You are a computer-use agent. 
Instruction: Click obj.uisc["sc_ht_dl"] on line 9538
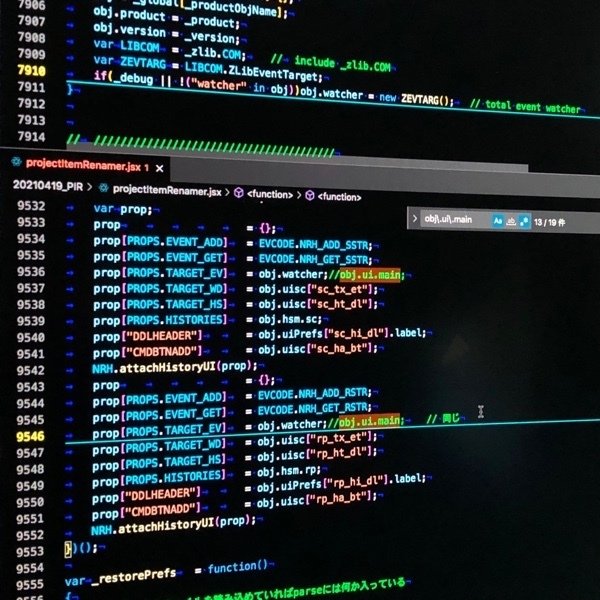click(318, 305)
